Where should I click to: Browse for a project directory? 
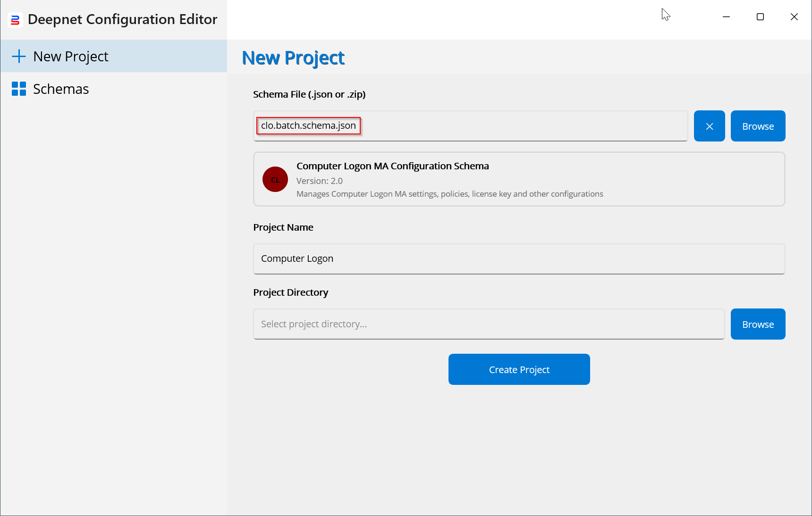tap(758, 324)
